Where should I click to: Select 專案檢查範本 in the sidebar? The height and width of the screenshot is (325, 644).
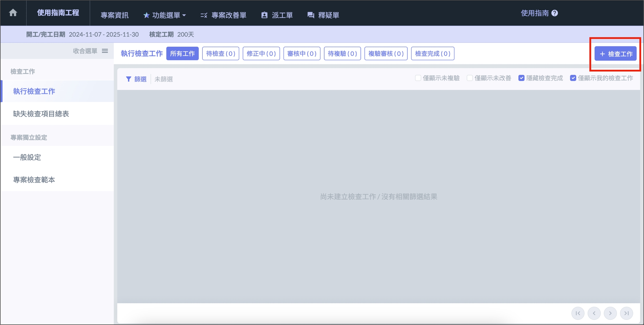pos(34,180)
